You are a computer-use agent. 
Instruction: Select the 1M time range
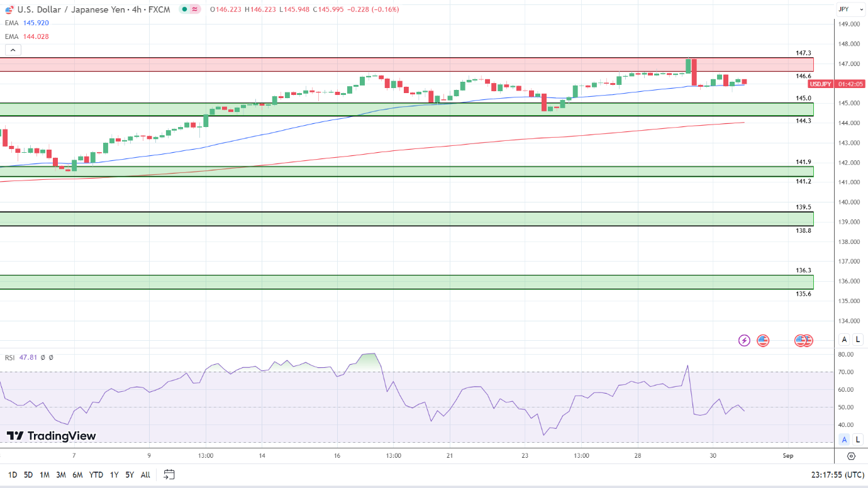pos(45,475)
